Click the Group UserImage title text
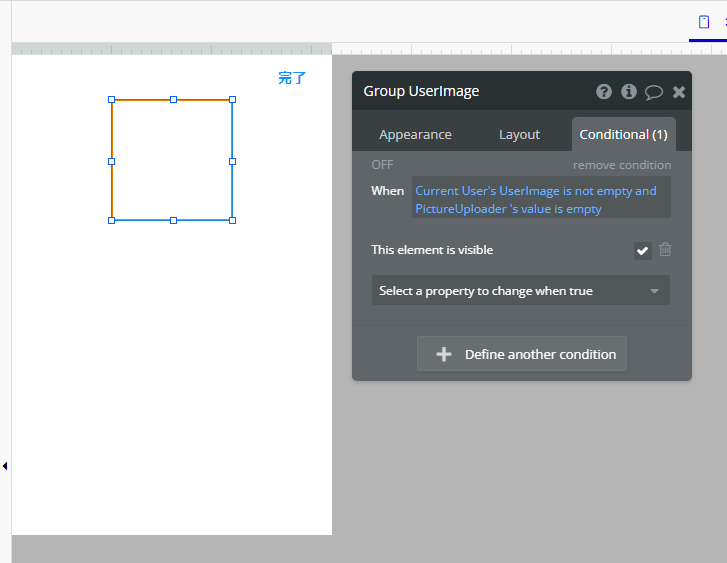The width and height of the screenshot is (727, 563). pos(421,91)
